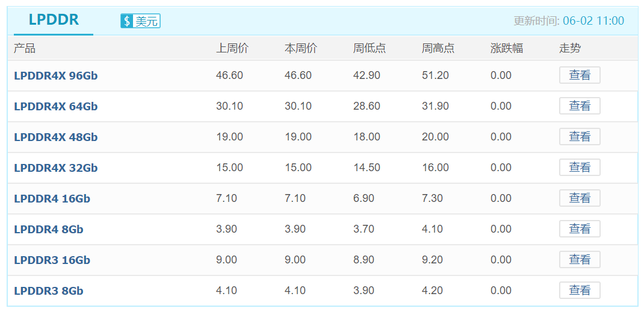The width and height of the screenshot is (644, 311).
Task: Open the LPDDR3 16Gb product link
Action: [52, 260]
